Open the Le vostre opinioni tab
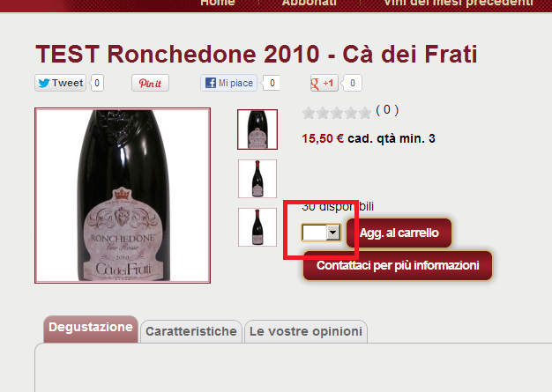552x392 pixels. (306, 331)
